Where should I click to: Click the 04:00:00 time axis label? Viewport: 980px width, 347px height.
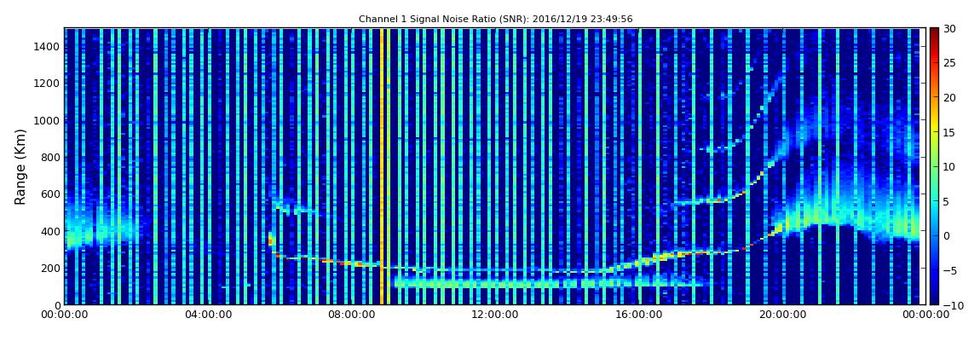pyautogui.click(x=207, y=315)
